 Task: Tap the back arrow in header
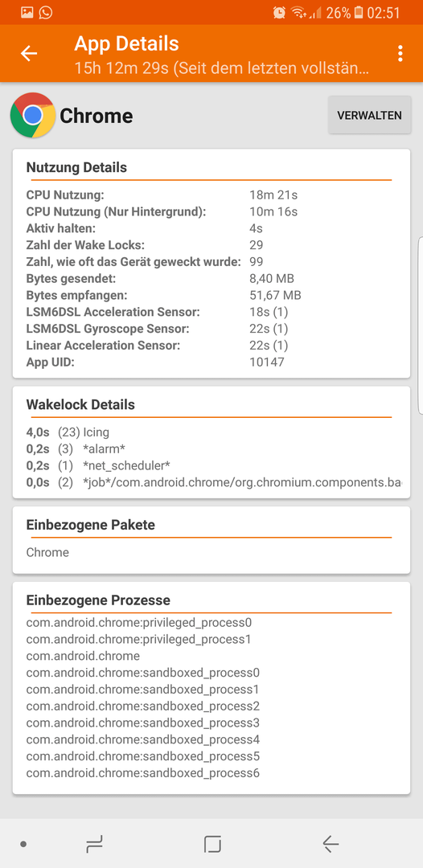[29, 54]
